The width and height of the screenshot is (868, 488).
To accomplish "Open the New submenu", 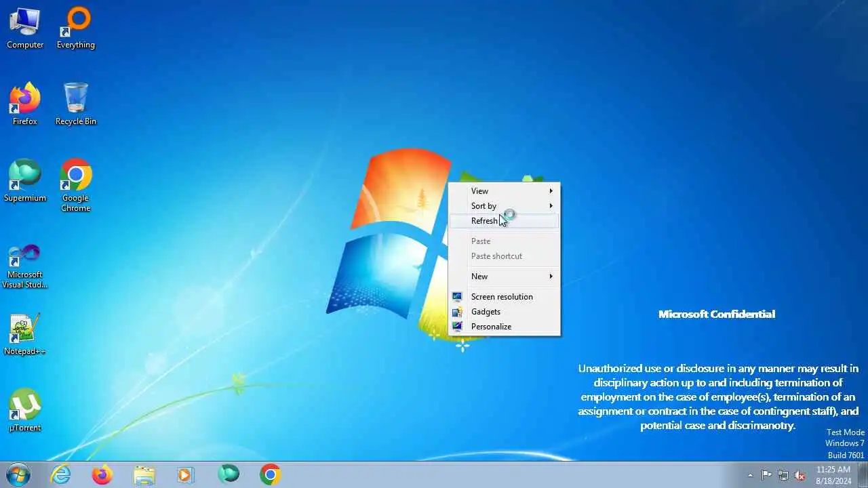I will point(505,277).
